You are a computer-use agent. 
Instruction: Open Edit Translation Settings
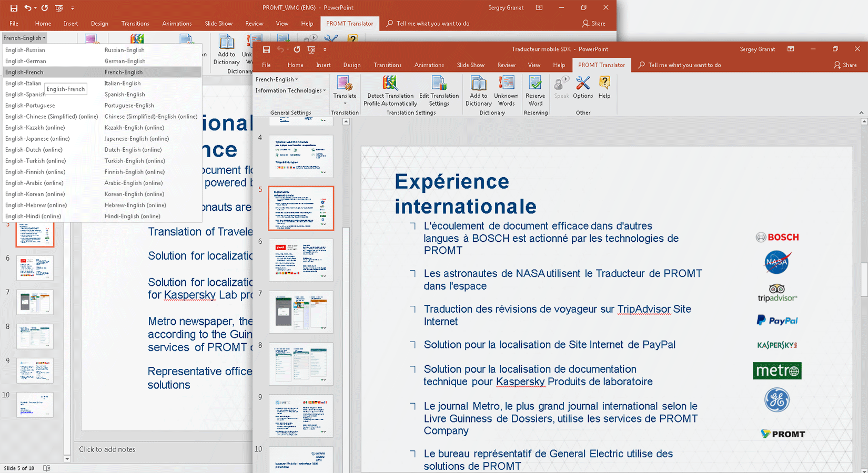coord(439,91)
